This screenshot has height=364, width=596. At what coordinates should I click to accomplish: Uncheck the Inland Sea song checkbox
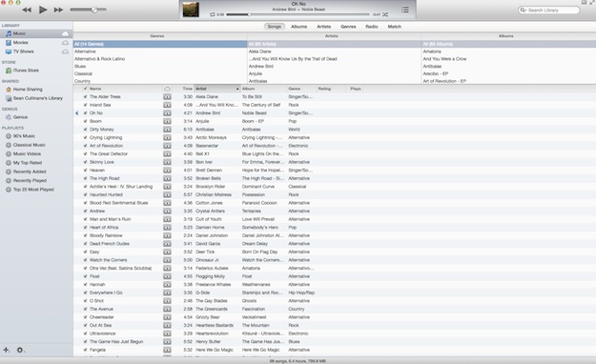coord(85,105)
